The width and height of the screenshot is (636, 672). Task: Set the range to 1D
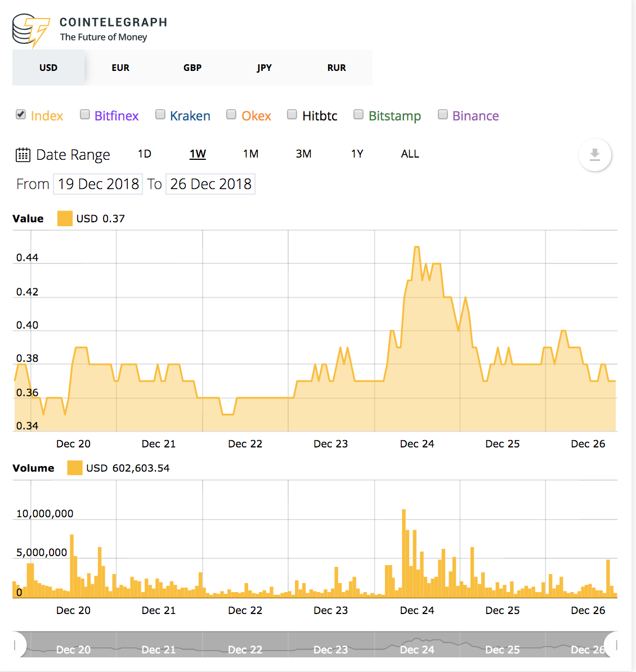(145, 154)
